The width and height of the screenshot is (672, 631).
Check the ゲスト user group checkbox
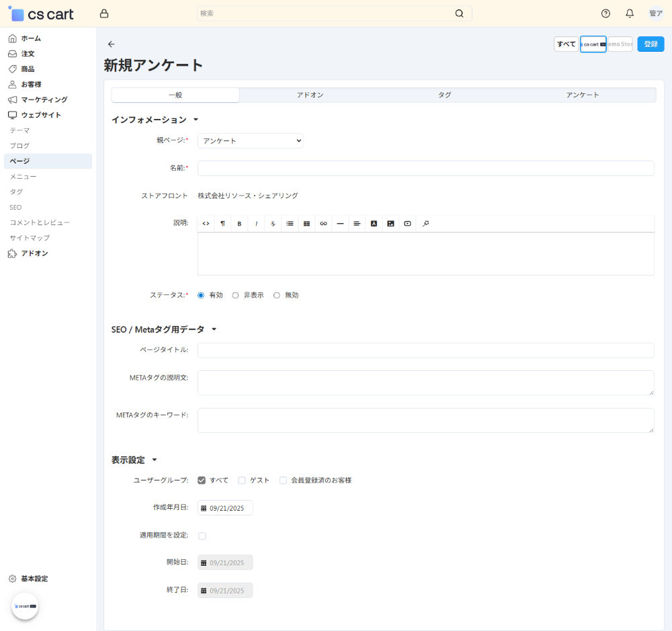pos(242,480)
